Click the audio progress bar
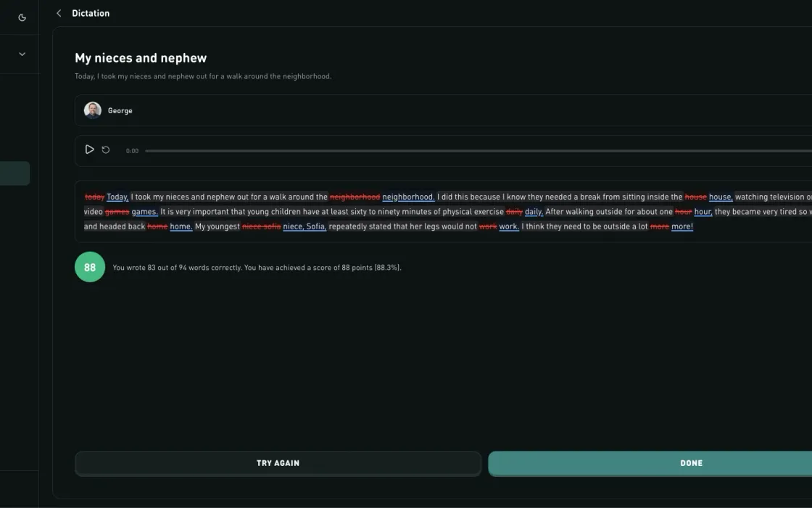Viewport: 812px width, 508px height. coord(478,151)
